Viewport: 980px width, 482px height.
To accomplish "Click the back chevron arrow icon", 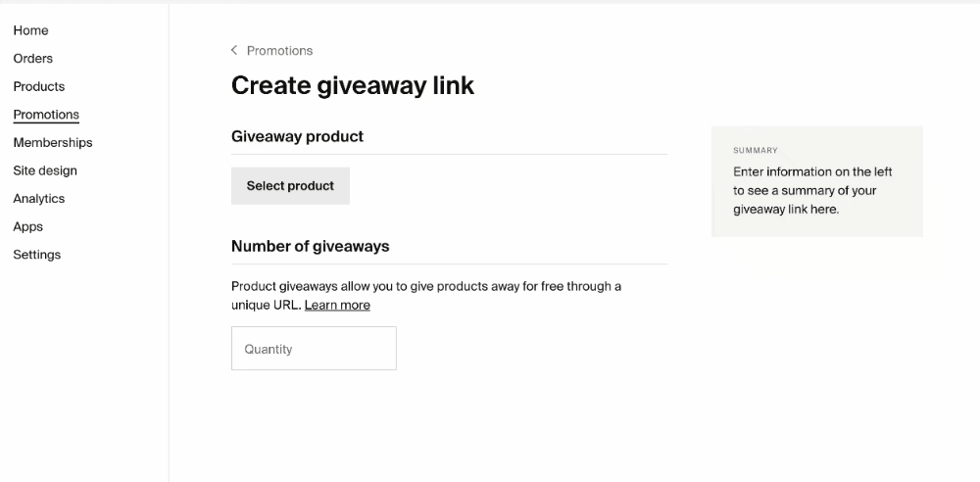I will [234, 50].
